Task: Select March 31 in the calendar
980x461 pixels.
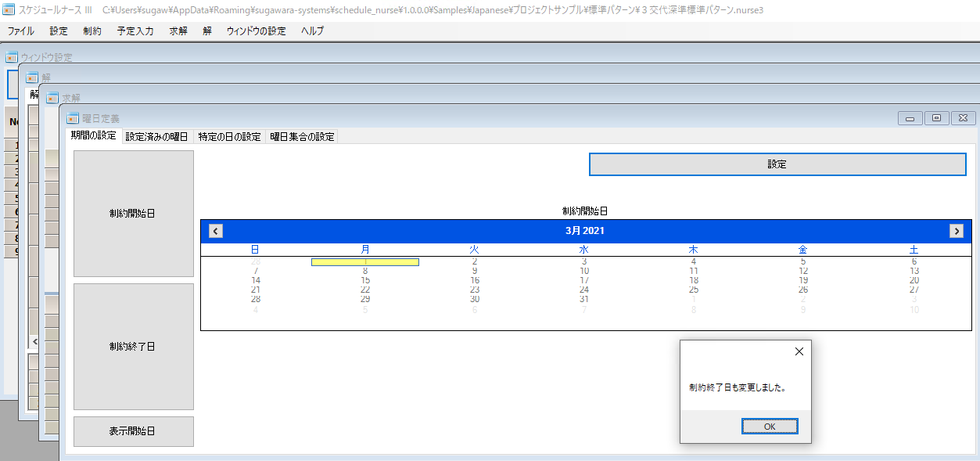Action: [584, 299]
